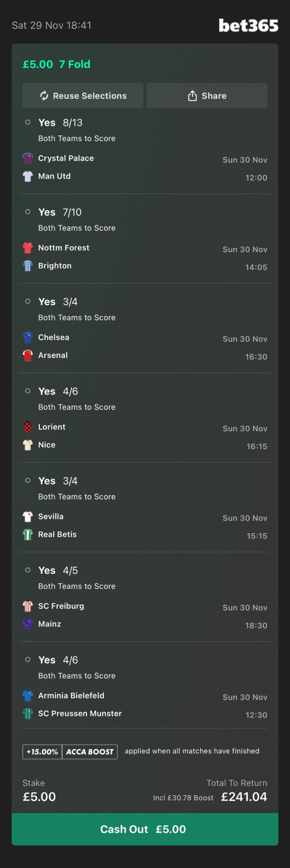
Task: Click the Crystal Palace shirt icon
Action: click(28, 158)
